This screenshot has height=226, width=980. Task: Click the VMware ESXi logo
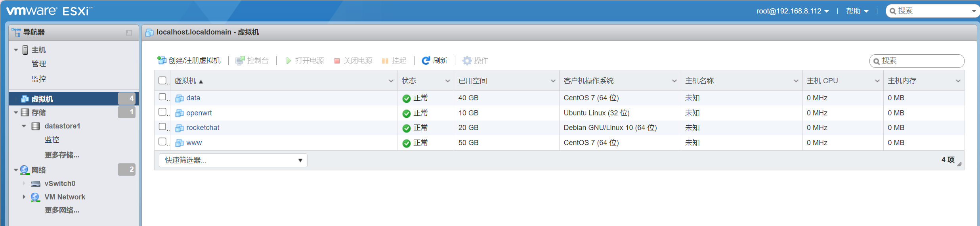click(x=49, y=11)
